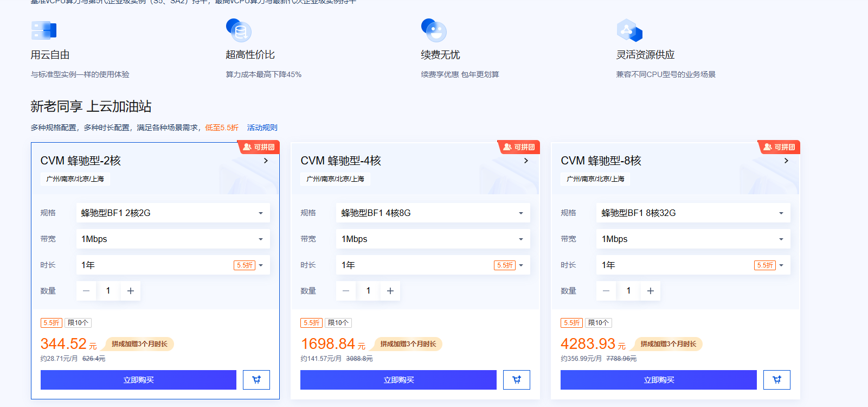The height and width of the screenshot is (407, 868).
Task: Click 约356.99元/月 monthly price text
Action: tap(581, 359)
